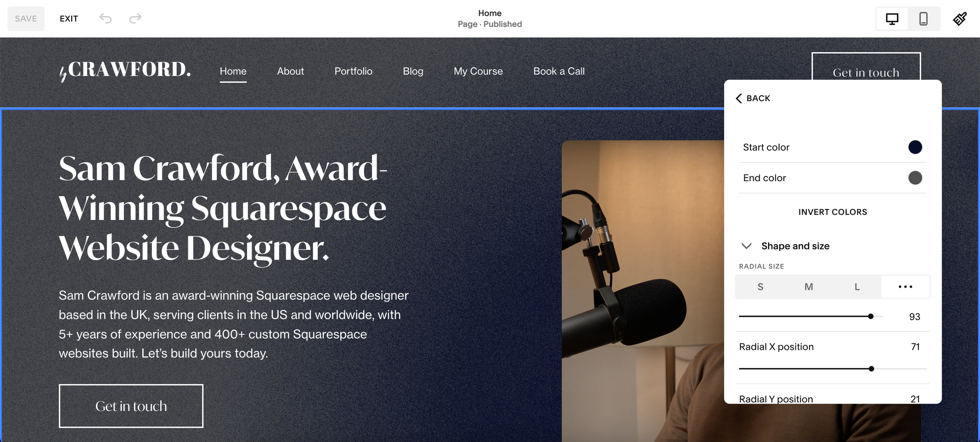The width and height of the screenshot is (980, 442).
Task: Select the M radial size
Action: 808,287
